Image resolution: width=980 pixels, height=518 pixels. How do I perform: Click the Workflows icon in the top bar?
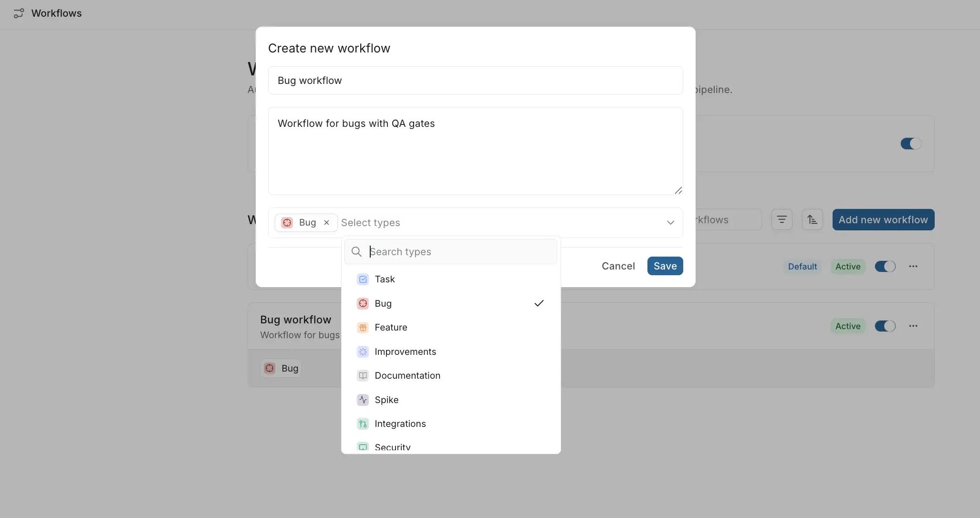tap(19, 13)
